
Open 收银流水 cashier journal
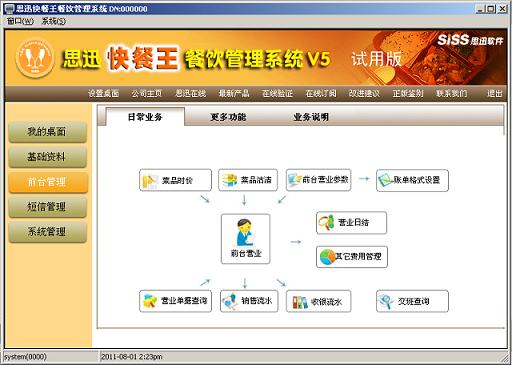pyautogui.click(x=318, y=301)
